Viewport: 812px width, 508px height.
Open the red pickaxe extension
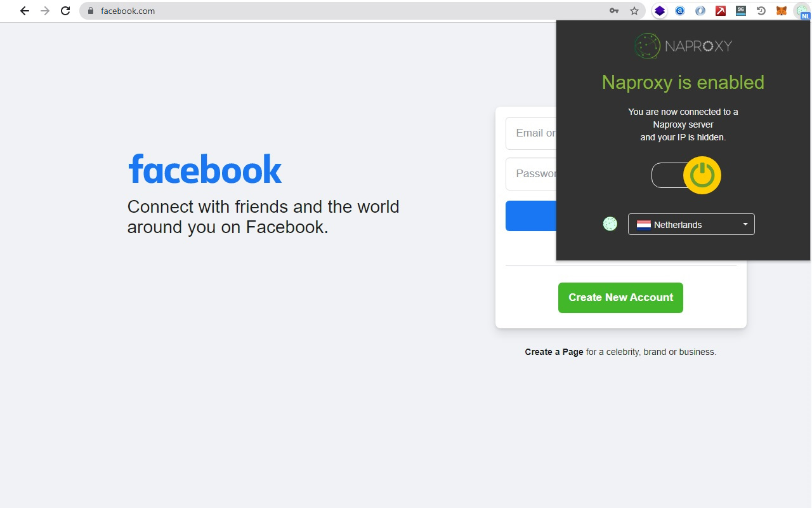[721, 11]
